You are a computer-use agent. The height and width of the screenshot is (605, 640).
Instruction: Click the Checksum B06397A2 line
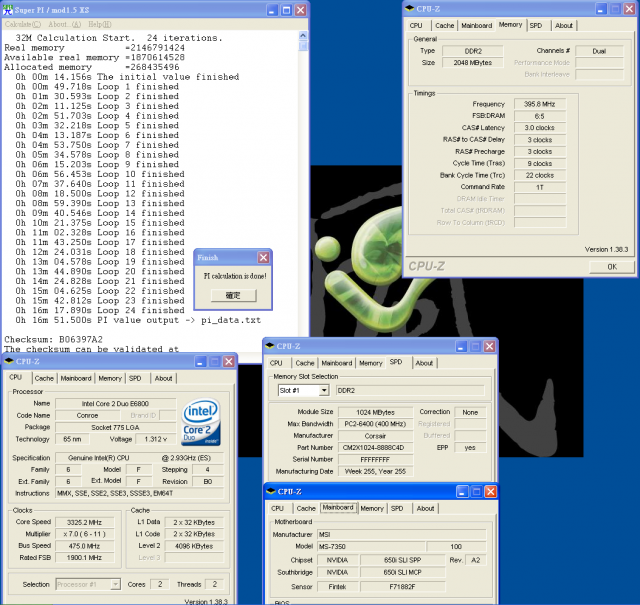click(x=53, y=339)
